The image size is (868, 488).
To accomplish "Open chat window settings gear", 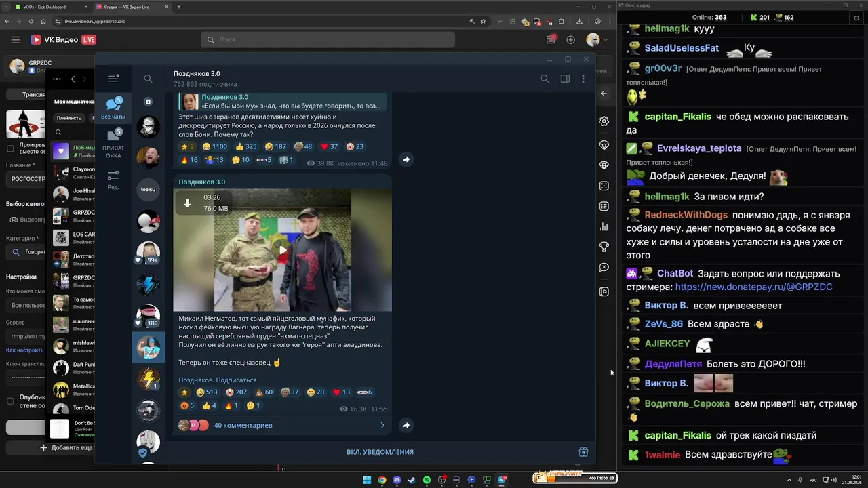I will (856, 18).
